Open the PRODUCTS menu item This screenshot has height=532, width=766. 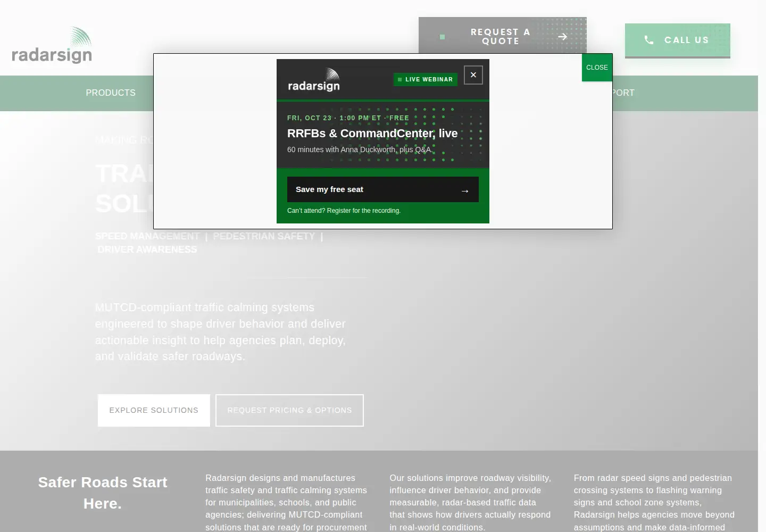tap(111, 93)
